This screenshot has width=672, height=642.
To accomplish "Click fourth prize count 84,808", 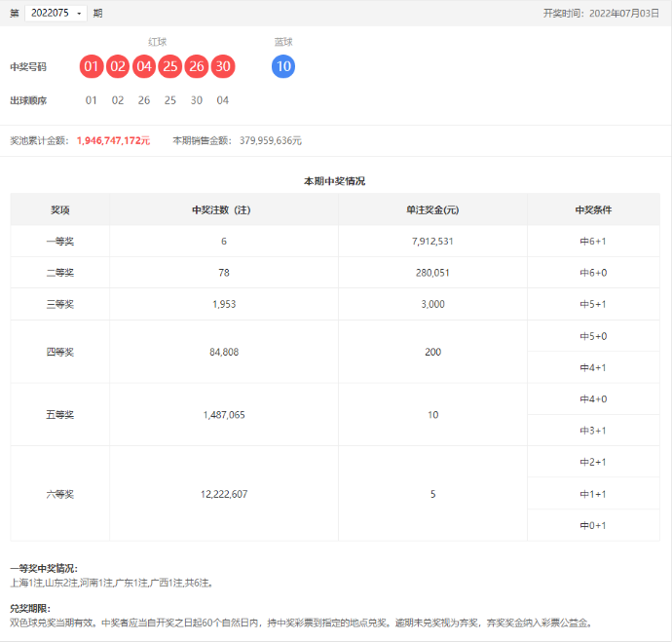I will point(224,352).
